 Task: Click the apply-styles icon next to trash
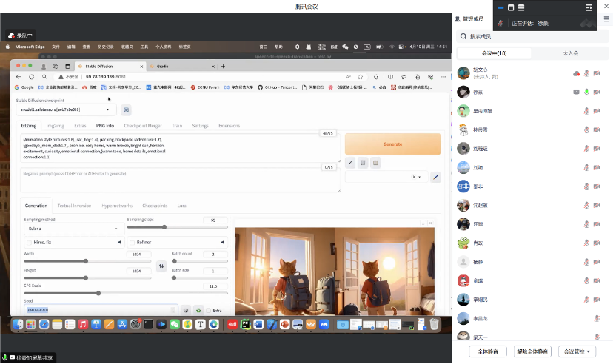tap(375, 163)
